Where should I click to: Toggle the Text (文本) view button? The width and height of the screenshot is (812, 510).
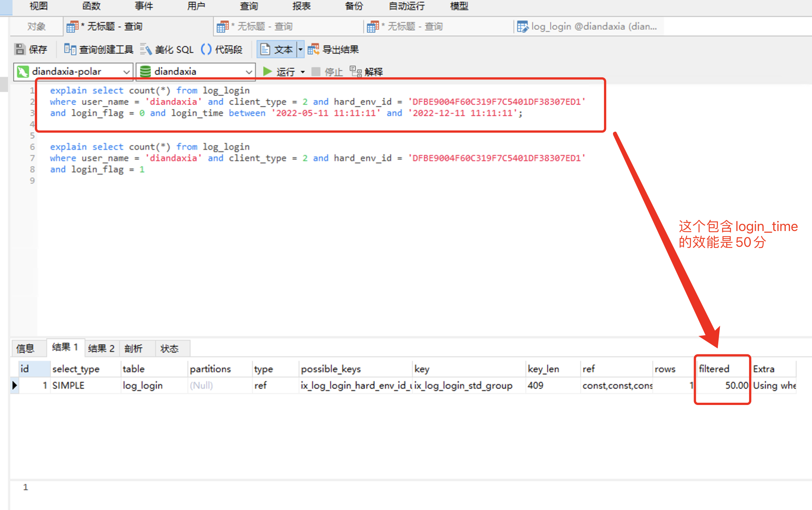click(x=277, y=49)
